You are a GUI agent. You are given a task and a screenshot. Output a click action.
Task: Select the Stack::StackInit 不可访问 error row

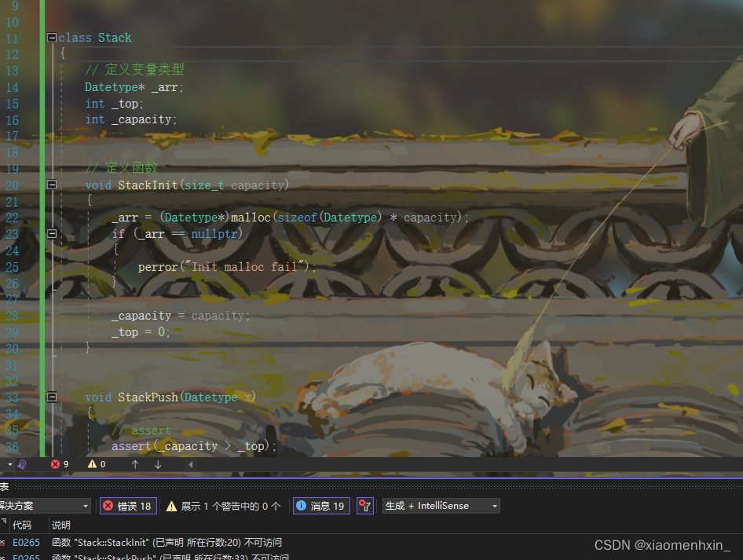point(371,543)
